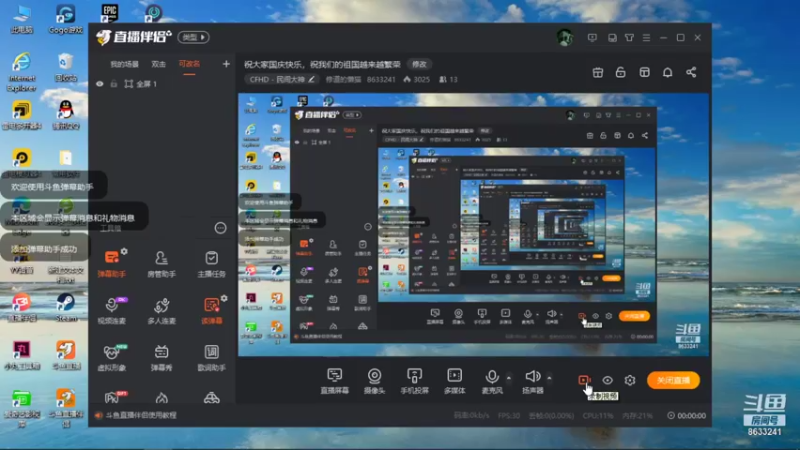
Task: Open the Epic Games desktop icon
Action: tap(109, 14)
